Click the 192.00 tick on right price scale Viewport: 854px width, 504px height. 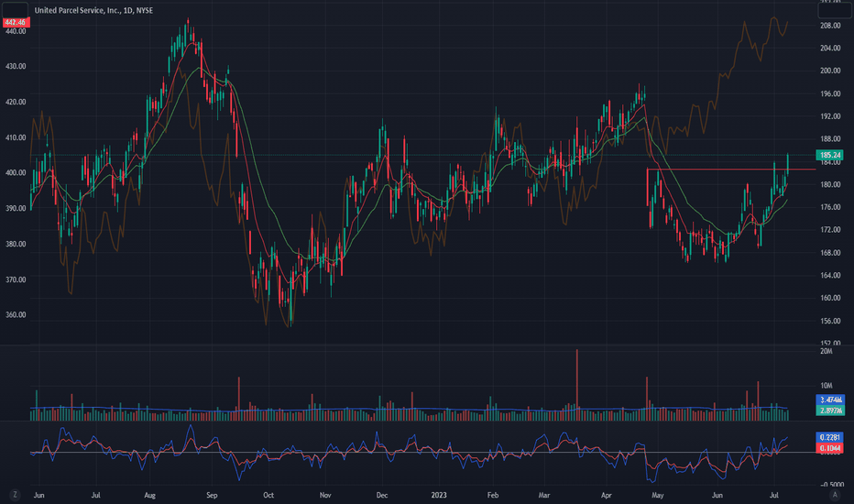(830, 116)
